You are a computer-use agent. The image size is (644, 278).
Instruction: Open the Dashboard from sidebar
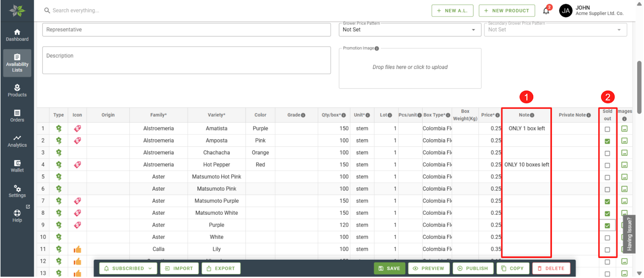[17, 35]
